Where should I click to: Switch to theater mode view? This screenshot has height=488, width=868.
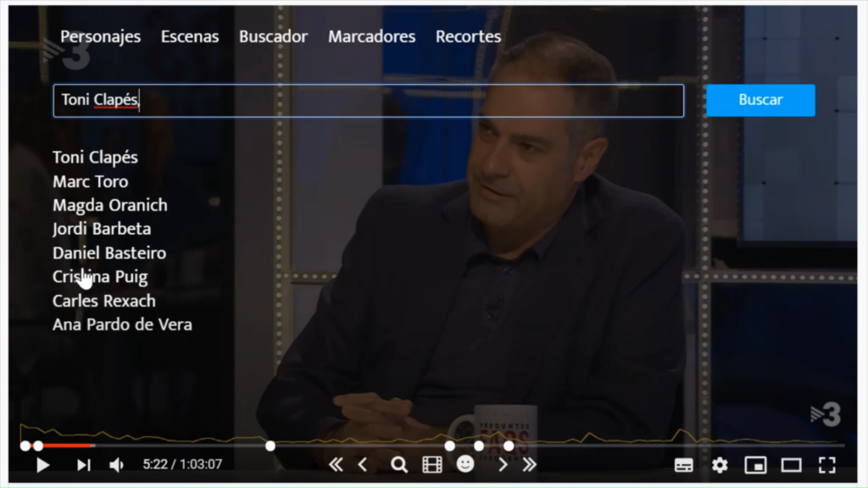click(x=791, y=464)
